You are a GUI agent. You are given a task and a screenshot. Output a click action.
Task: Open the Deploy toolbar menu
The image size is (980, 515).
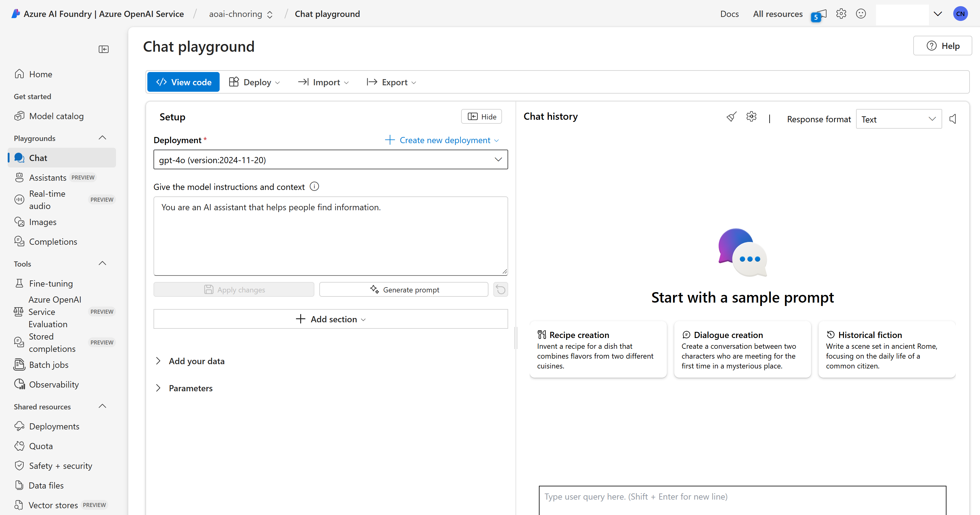[x=254, y=82]
